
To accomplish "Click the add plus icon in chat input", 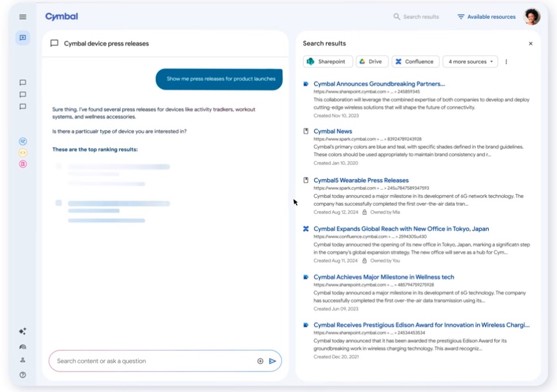I will tap(260, 361).
